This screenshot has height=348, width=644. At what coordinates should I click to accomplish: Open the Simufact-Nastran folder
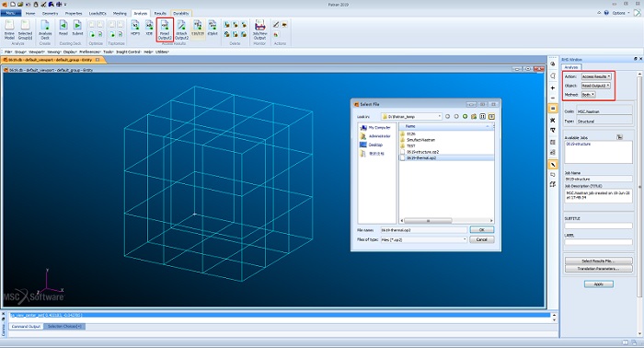[420, 140]
